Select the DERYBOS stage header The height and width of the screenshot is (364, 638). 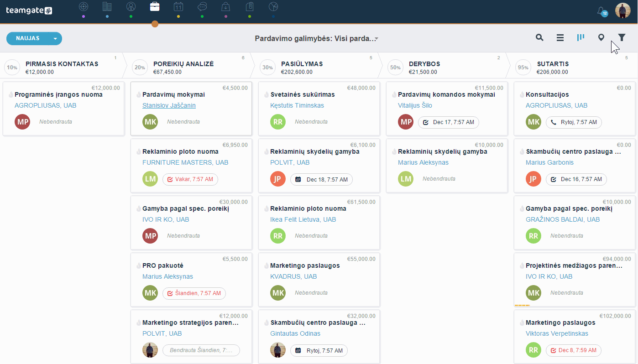point(424,64)
